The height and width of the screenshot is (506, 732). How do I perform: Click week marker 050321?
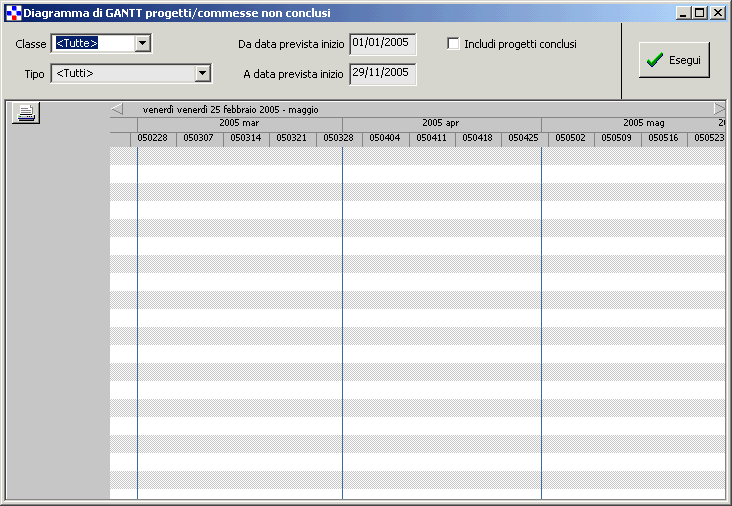pyautogui.click(x=292, y=138)
